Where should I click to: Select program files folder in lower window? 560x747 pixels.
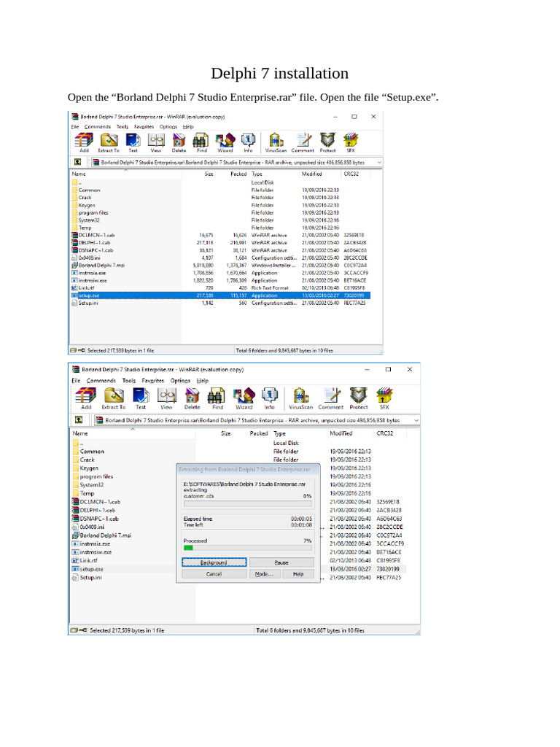(96, 476)
